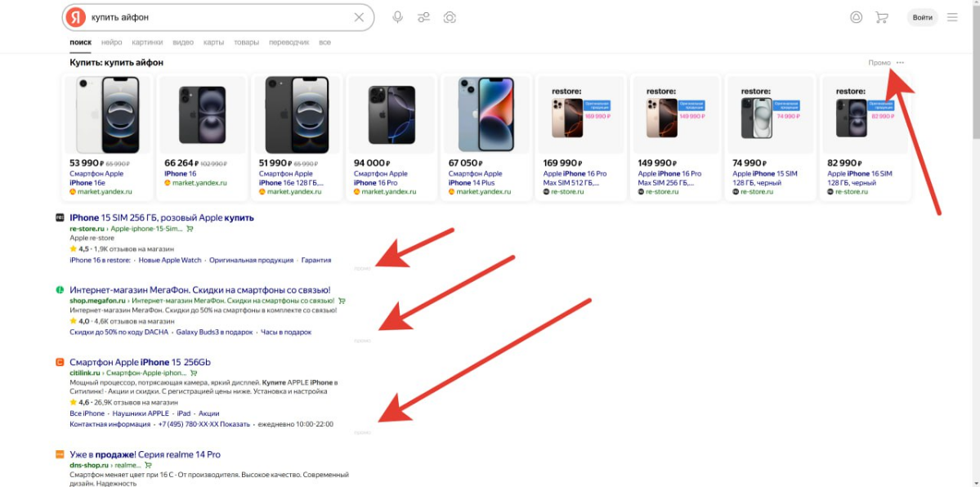Switch to the нейро tab

[x=111, y=42]
